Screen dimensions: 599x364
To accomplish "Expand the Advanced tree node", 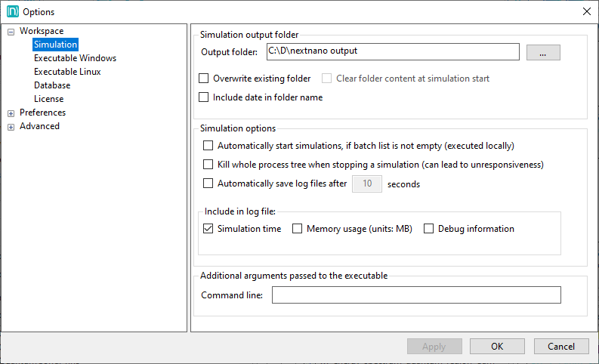I will coord(11,127).
